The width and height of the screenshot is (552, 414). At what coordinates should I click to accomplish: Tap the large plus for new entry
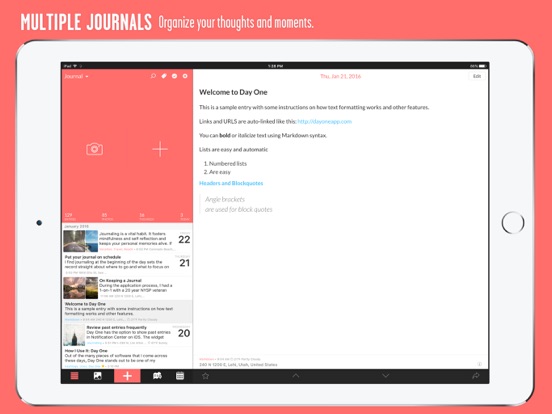coord(160,149)
